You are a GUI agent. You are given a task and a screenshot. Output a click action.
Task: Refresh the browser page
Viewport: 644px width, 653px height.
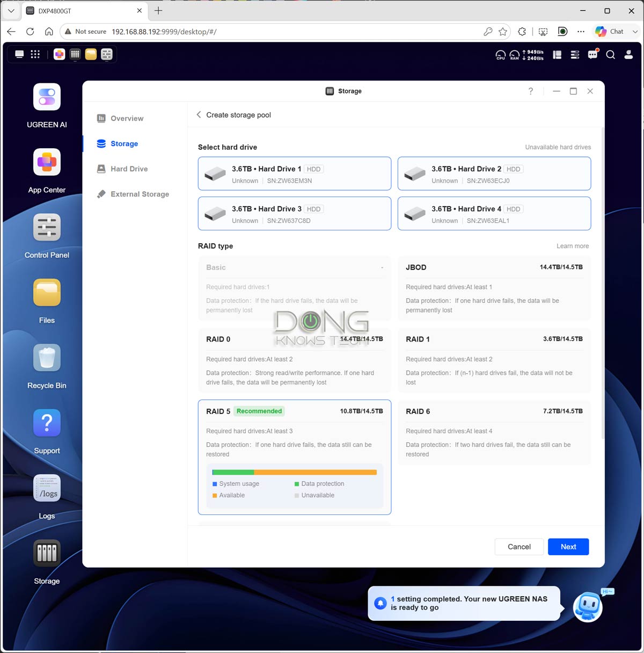[30, 32]
